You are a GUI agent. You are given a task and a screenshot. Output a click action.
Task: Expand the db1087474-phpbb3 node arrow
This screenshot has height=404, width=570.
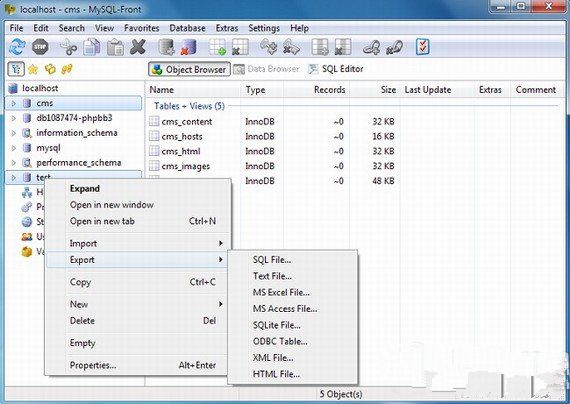pos(13,118)
